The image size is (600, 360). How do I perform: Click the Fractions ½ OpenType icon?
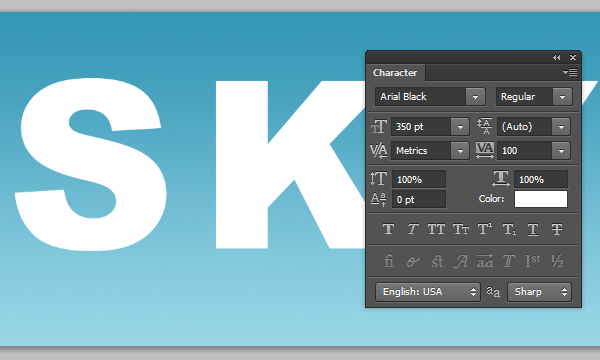tap(557, 261)
